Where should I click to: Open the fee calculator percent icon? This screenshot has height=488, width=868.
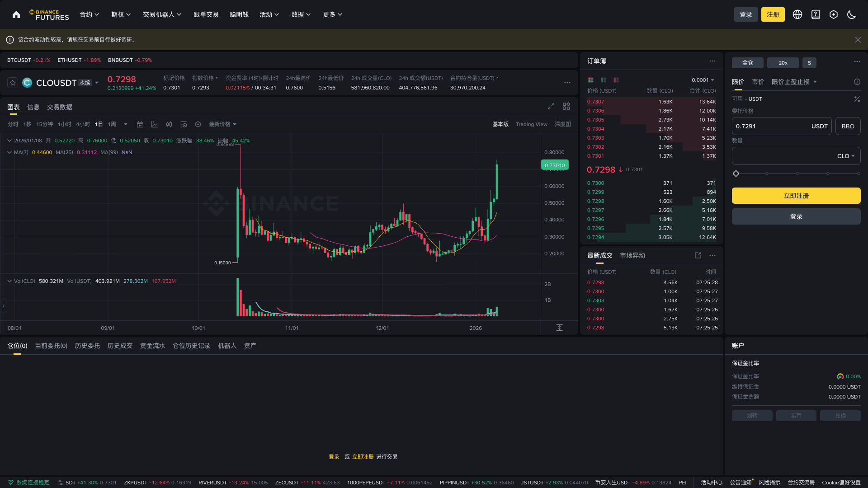click(x=857, y=99)
